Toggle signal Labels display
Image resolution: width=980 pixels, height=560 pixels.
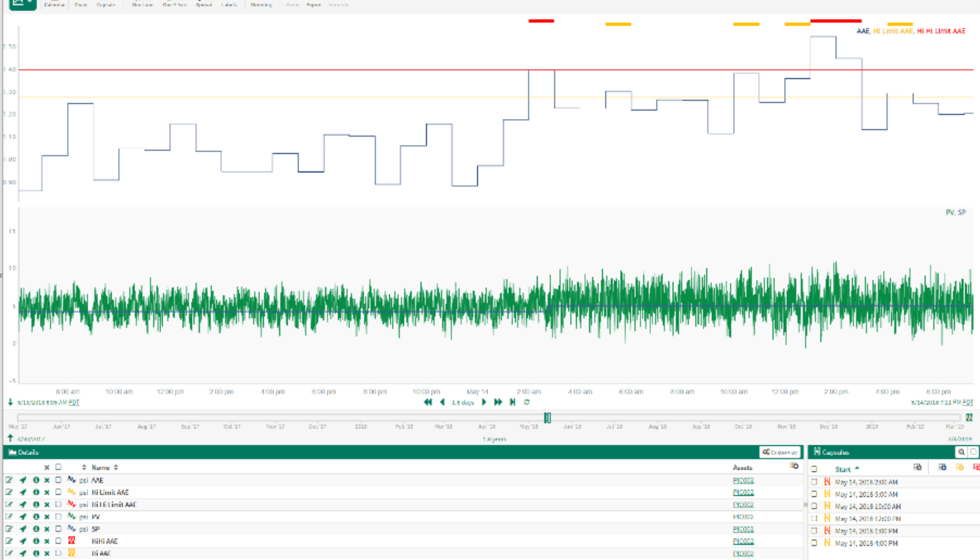(229, 5)
